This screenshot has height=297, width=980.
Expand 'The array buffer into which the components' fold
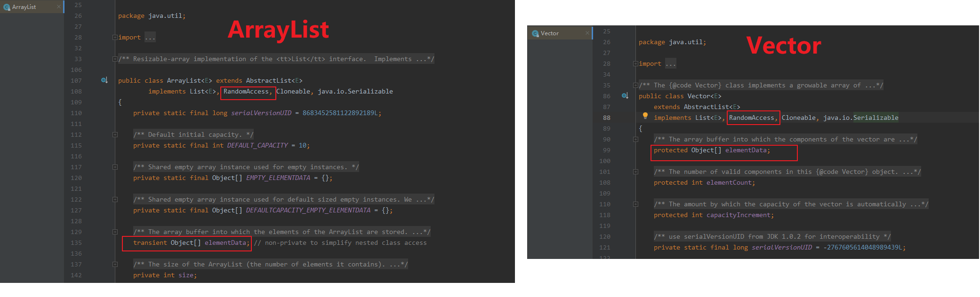(635, 139)
